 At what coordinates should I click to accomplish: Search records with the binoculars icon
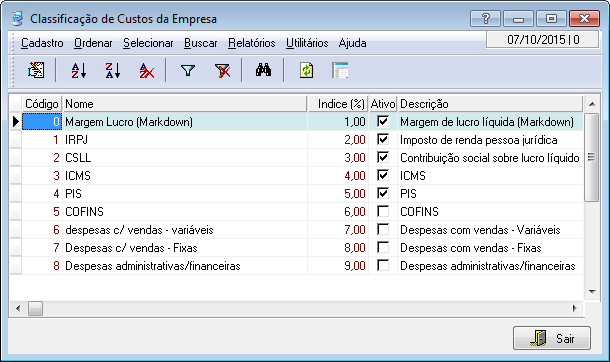pos(263,70)
